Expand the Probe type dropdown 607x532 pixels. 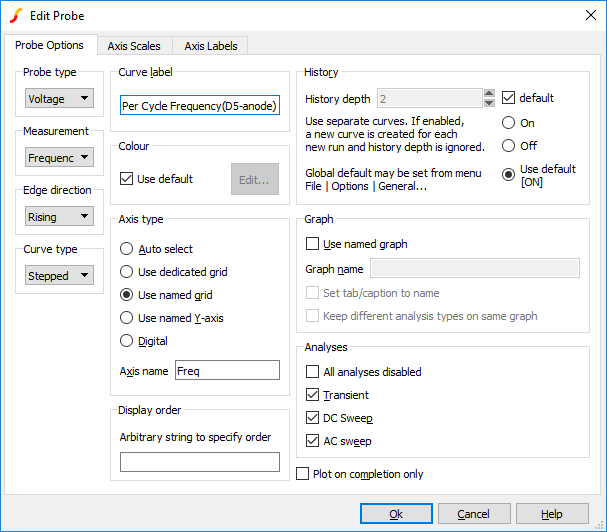pyautogui.click(x=59, y=99)
